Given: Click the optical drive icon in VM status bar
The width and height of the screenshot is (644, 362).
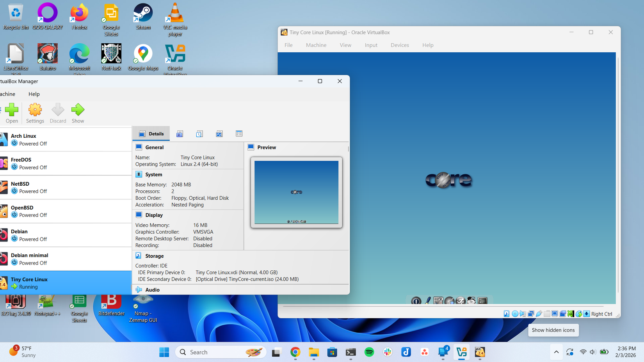Looking at the screenshot, I should 514,313.
